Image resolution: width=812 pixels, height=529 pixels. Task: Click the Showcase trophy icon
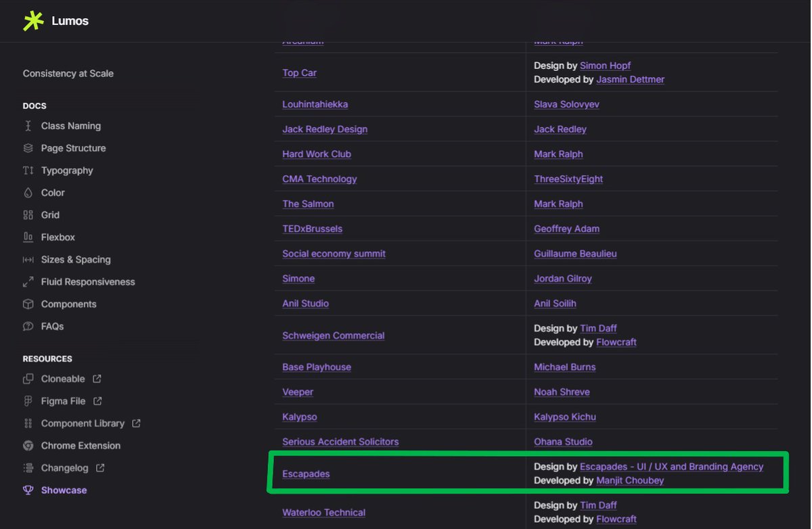point(28,490)
